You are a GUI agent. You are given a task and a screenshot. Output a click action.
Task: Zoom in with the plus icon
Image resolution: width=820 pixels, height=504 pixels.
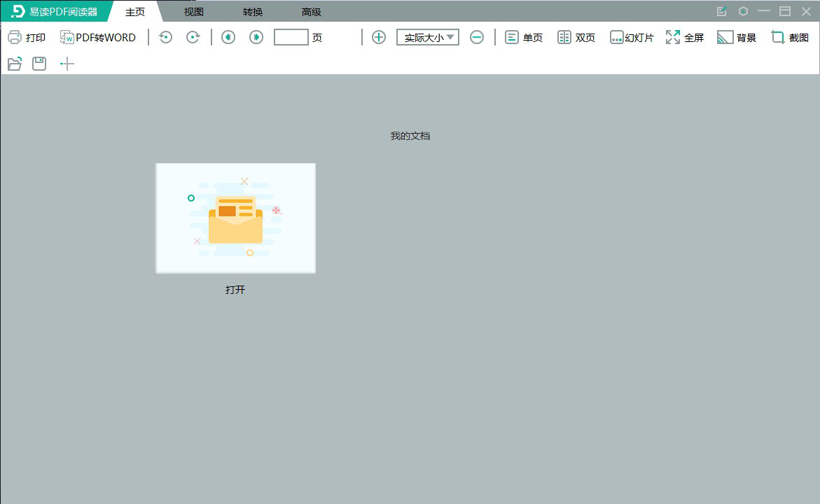379,37
